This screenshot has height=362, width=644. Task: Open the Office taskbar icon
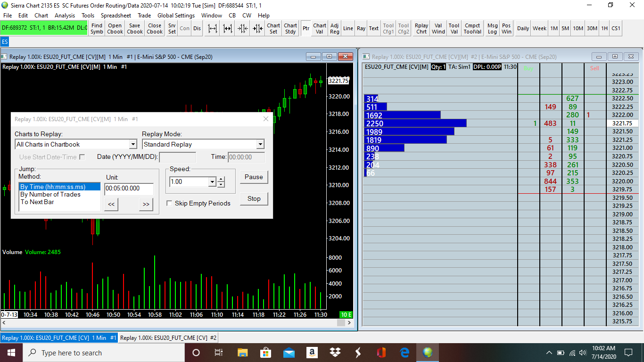[381, 353]
